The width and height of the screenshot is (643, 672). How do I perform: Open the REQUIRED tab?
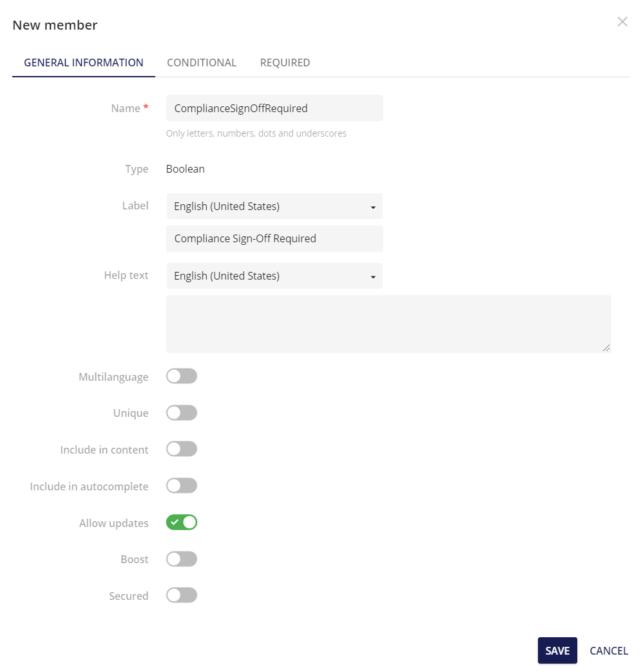pos(285,62)
